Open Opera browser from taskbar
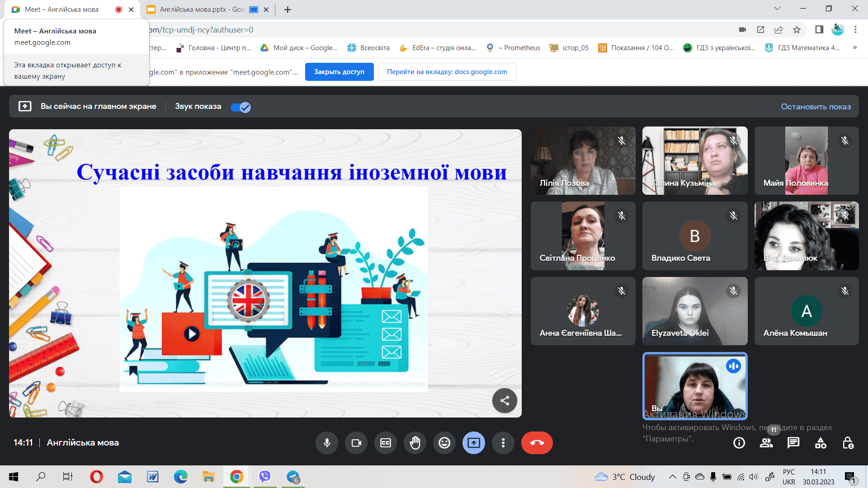The height and width of the screenshot is (488, 868). click(96, 477)
